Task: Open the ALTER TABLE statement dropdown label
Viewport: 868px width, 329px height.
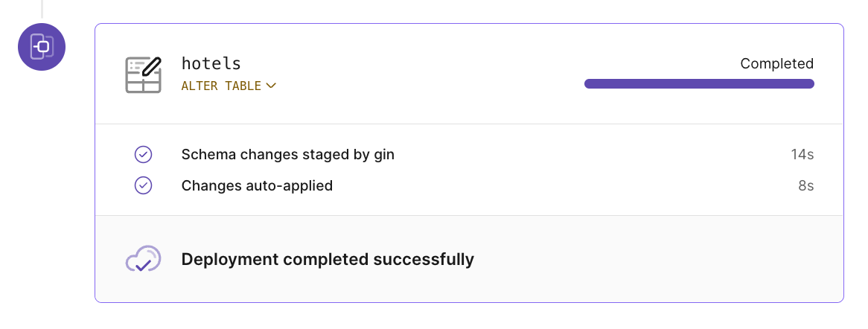Action: pos(222,86)
